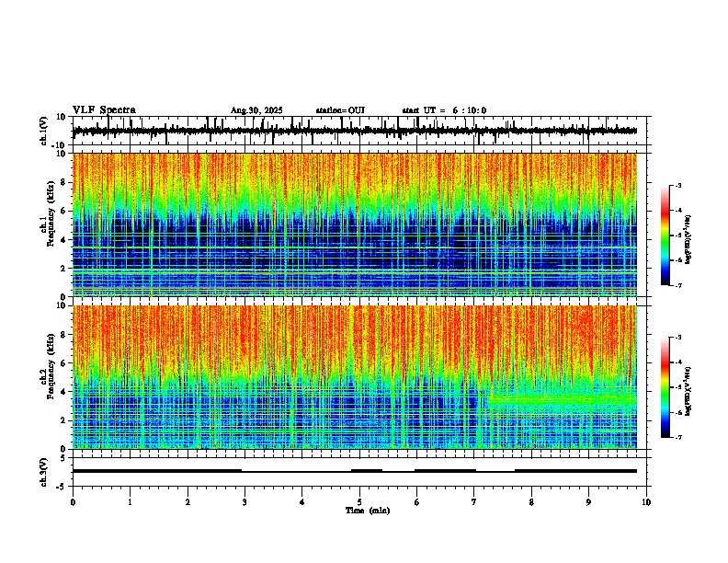The height and width of the screenshot is (563, 728).
Task: Click the time-axis tick label "8"
Action: coord(531,502)
